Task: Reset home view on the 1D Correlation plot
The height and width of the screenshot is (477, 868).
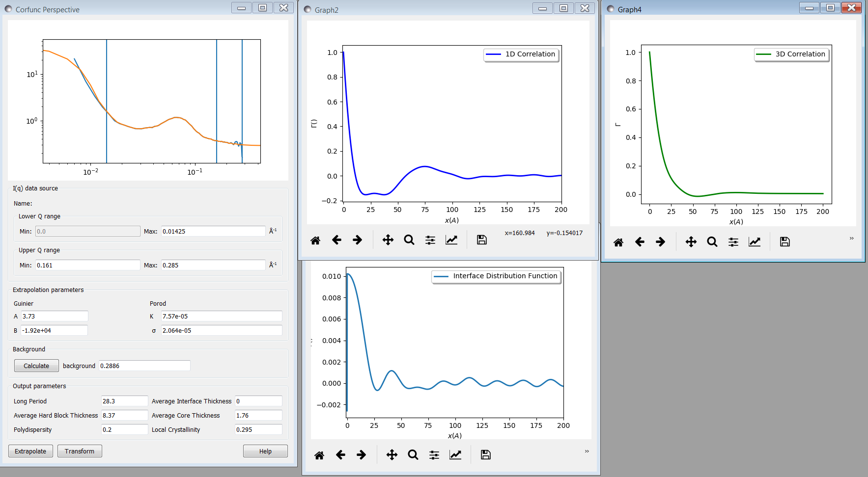Action: pos(315,240)
